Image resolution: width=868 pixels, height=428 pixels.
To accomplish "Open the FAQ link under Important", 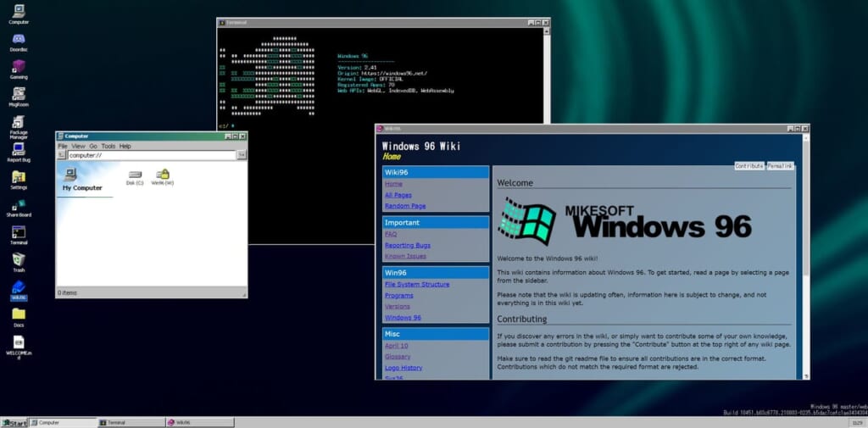I will pyautogui.click(x=391, y=234).
